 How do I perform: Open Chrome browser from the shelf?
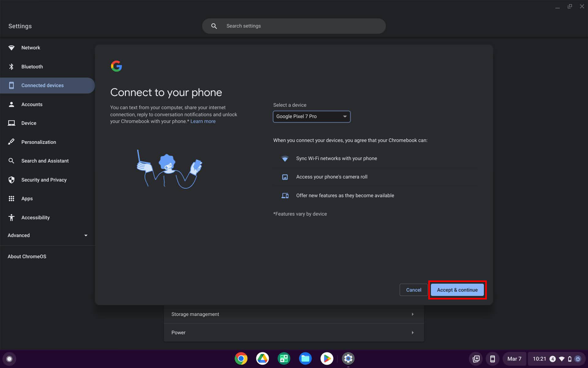pyautogui.click(x=241, y=358)
